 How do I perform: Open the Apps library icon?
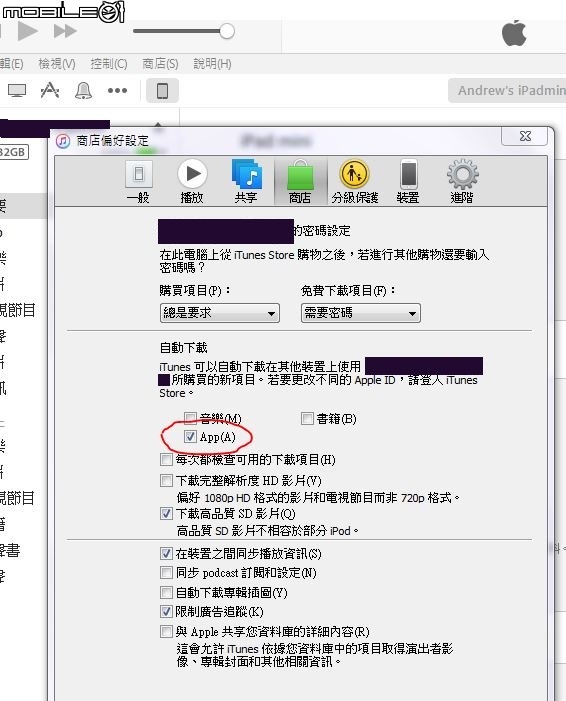[50, 91]
